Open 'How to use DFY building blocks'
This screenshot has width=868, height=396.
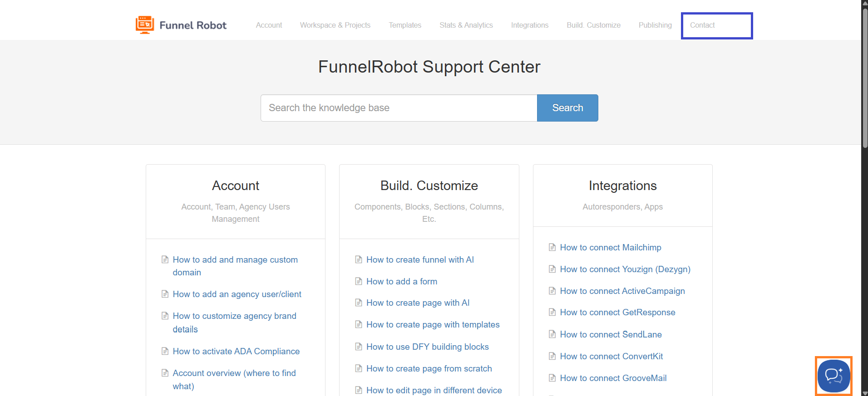427,347
